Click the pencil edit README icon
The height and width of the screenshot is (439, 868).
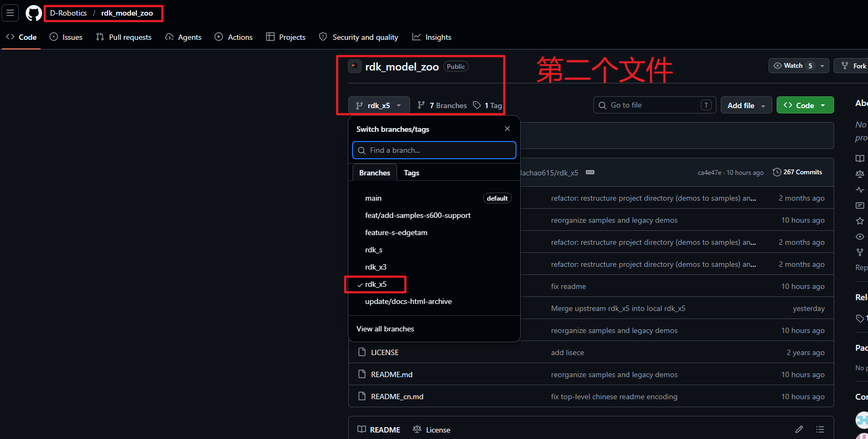point(799,429)
